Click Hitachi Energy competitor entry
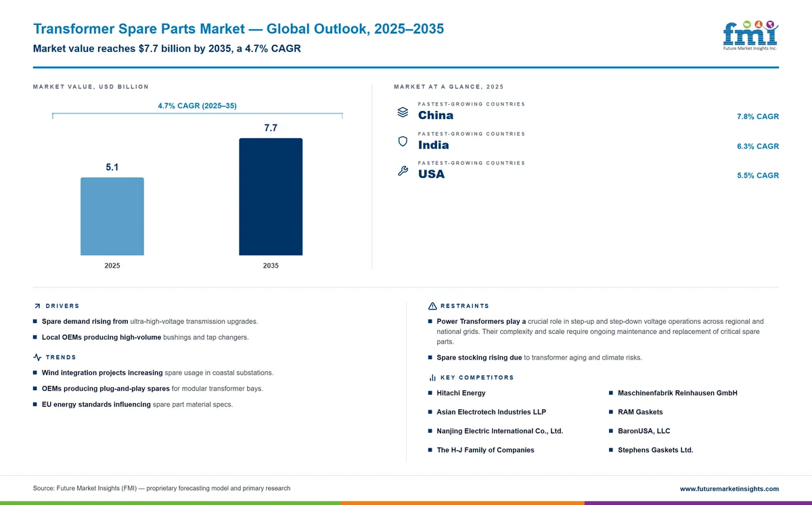Image resolution: width=812 pixels, height=505 pixels. (461, 393)
